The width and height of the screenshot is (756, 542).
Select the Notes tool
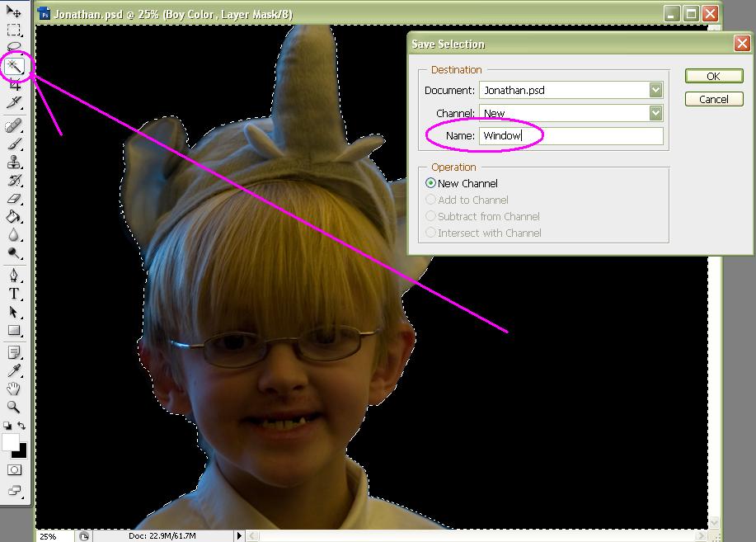click(x=13, y=353)
